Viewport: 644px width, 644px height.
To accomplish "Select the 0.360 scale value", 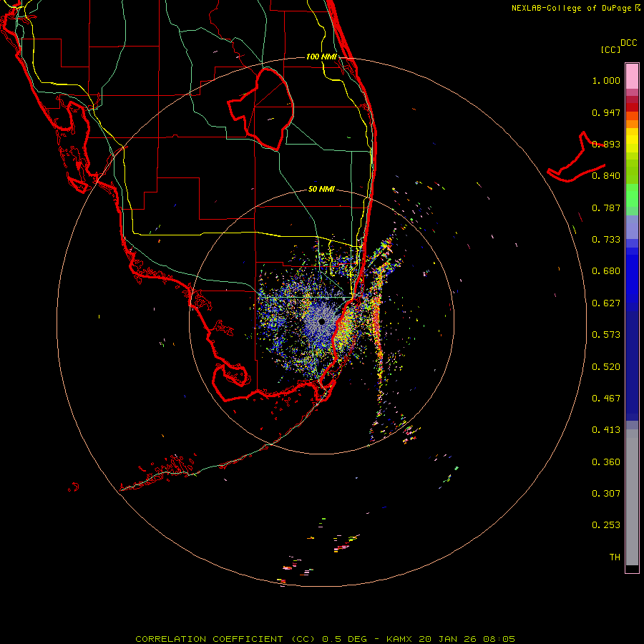I will click(606, 462).
